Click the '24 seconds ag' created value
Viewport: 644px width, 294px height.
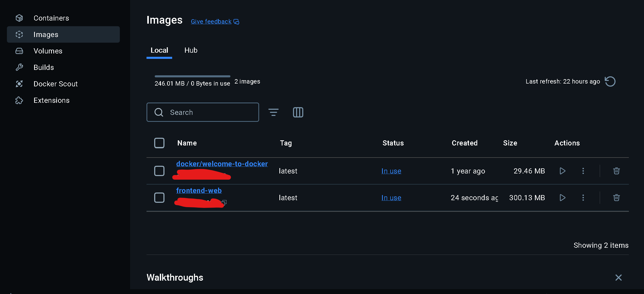(x=474, y=198)
